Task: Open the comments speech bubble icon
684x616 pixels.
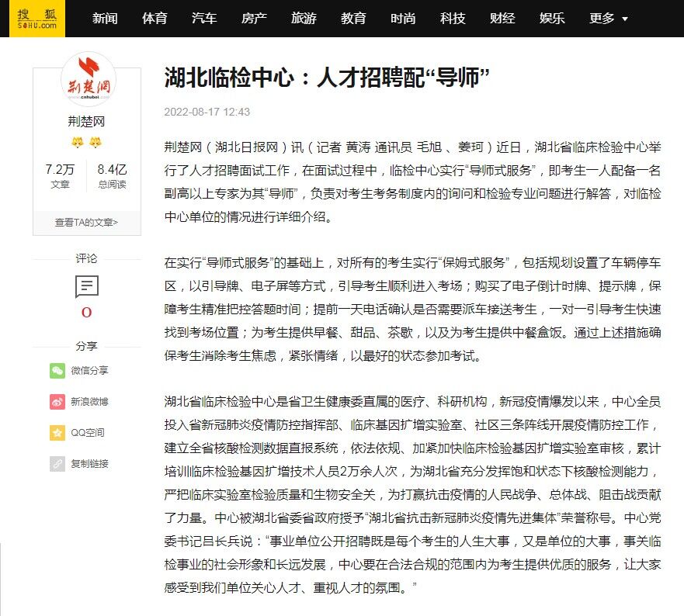Action: point(87,286)
